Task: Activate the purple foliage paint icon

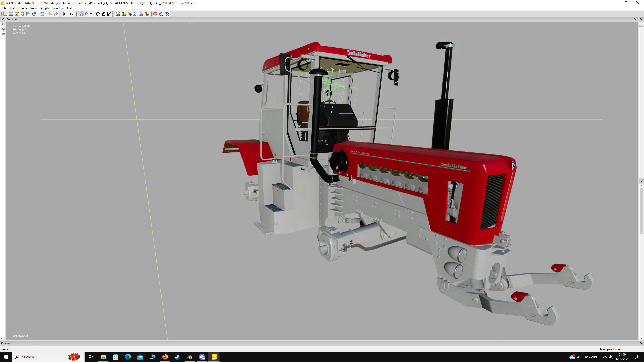Action: coord(141,14)
